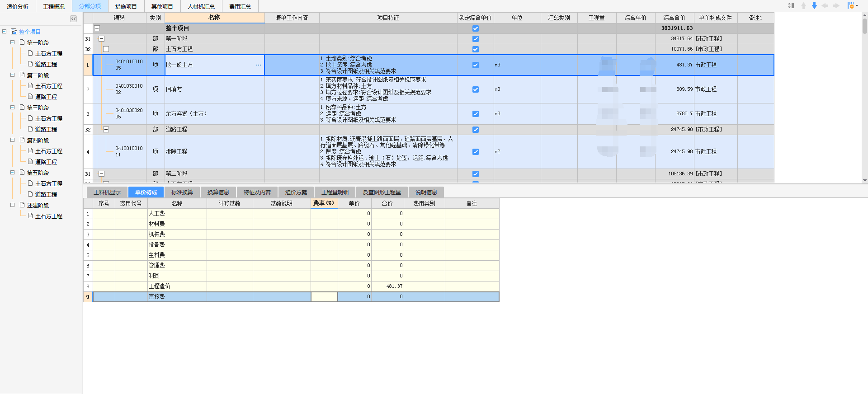Click the 项目特征 column header
The width and height of the screenshot is (868, 394).
[x=388, y=18]
